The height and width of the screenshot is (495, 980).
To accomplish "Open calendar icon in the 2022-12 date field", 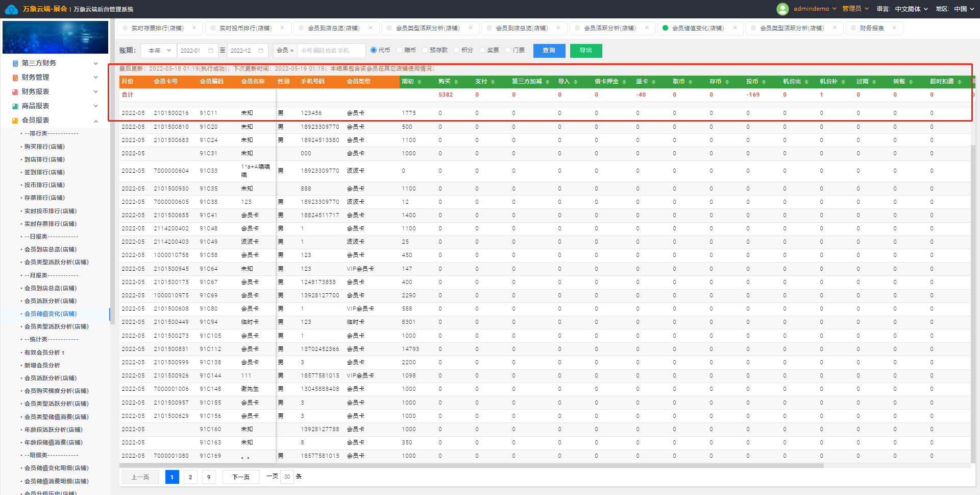I will click(x=260, y=51).
